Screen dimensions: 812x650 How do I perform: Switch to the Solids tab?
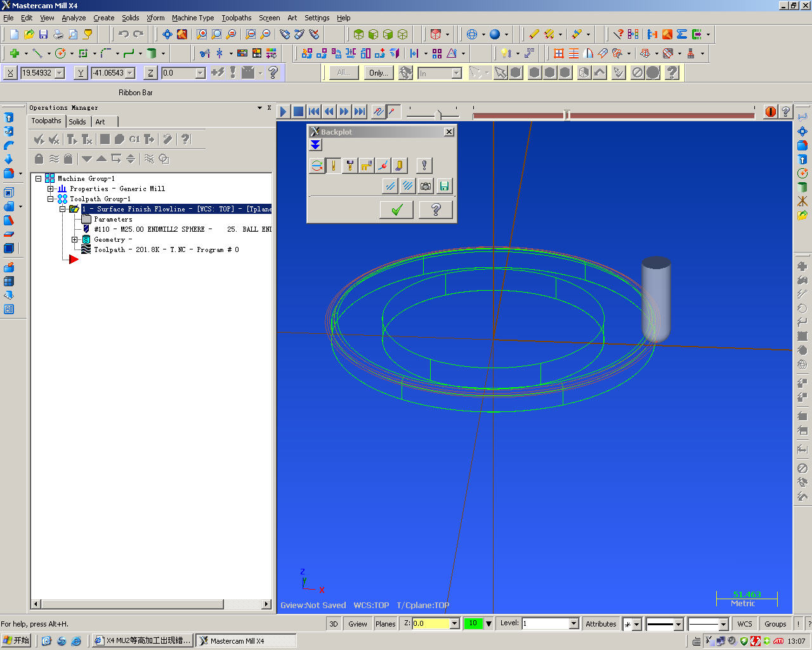(x=77, y=121)
